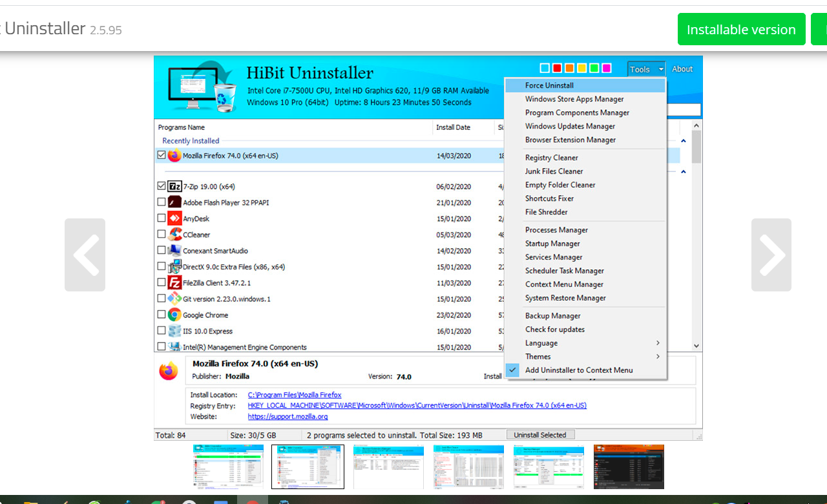Expand the Language submenu

coord(541,342)
